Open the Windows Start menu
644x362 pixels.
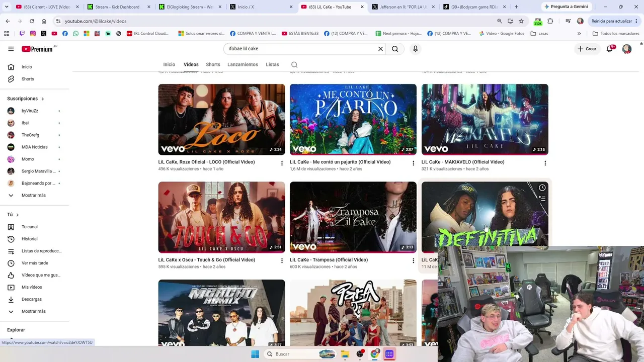(x=255, y=354)
